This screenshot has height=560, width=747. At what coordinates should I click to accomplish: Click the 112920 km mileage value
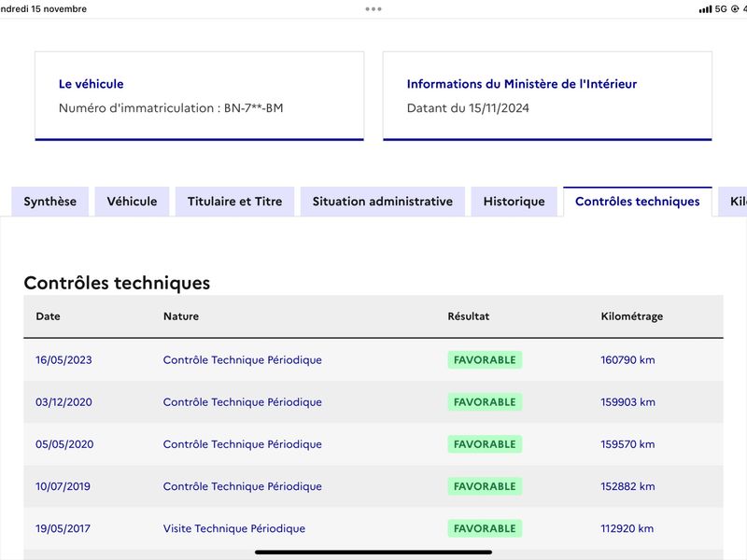[627, 528]
